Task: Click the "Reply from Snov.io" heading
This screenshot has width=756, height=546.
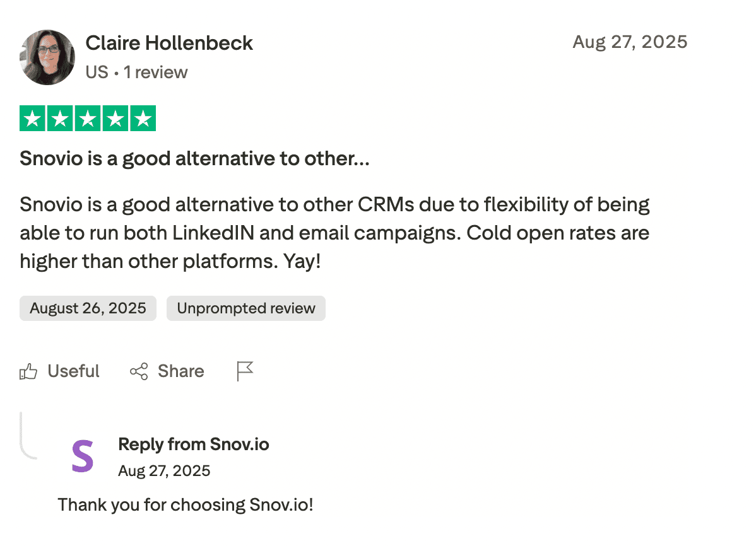Action: tap(194, 444)
